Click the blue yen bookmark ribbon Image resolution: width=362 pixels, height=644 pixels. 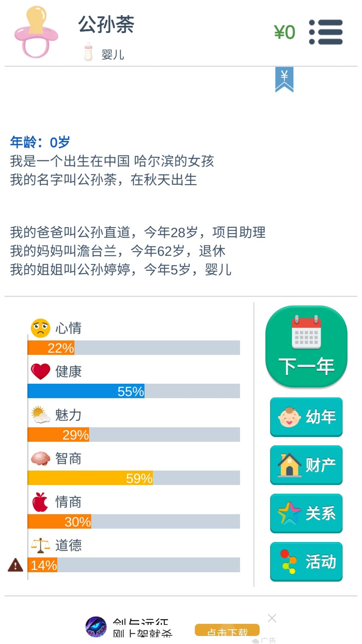284,80
